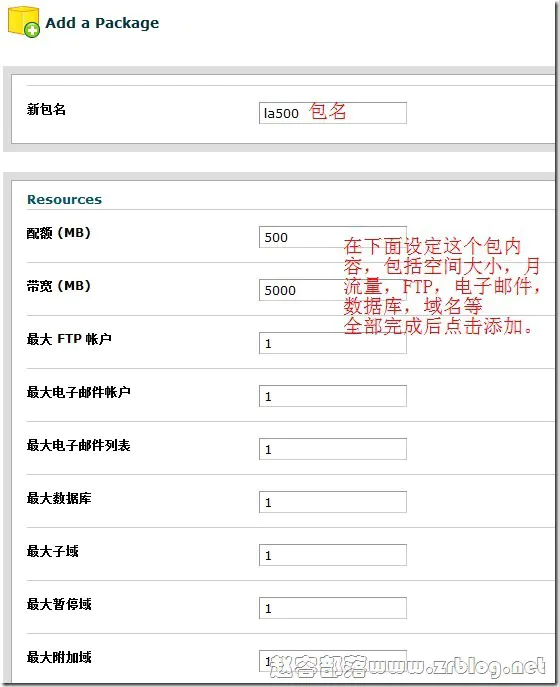Focus the 最大电子邮件帐户 input field
Viewport: 559px width, 687px height.
(x=333, y=396)
